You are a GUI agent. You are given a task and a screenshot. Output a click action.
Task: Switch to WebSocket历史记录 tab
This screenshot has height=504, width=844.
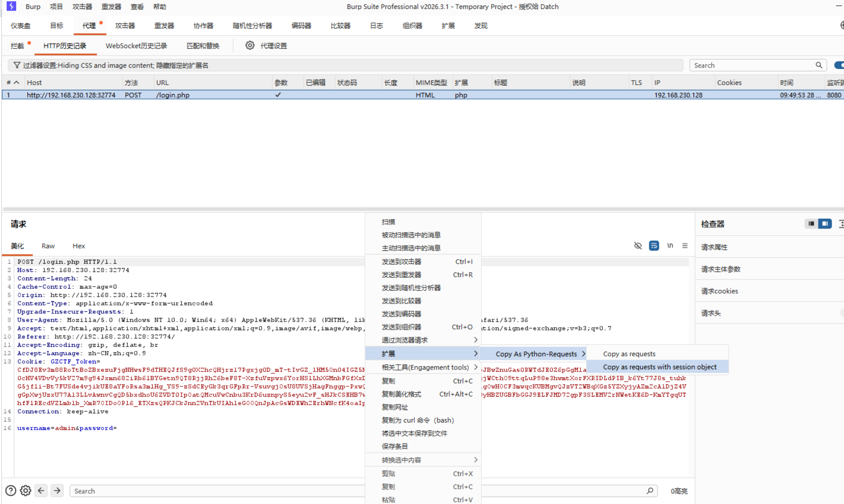click(136, 46)
